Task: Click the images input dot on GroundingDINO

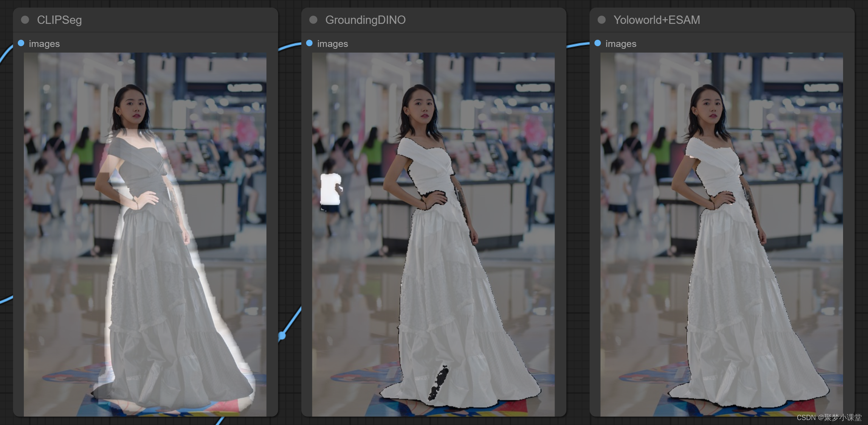Action: (x=309, y=44)
